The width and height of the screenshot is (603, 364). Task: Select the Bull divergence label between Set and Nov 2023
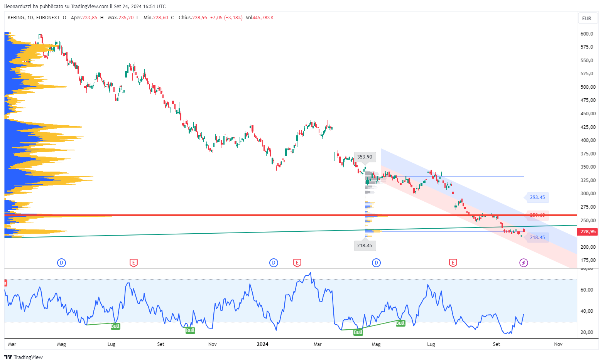tap(190, 330)
